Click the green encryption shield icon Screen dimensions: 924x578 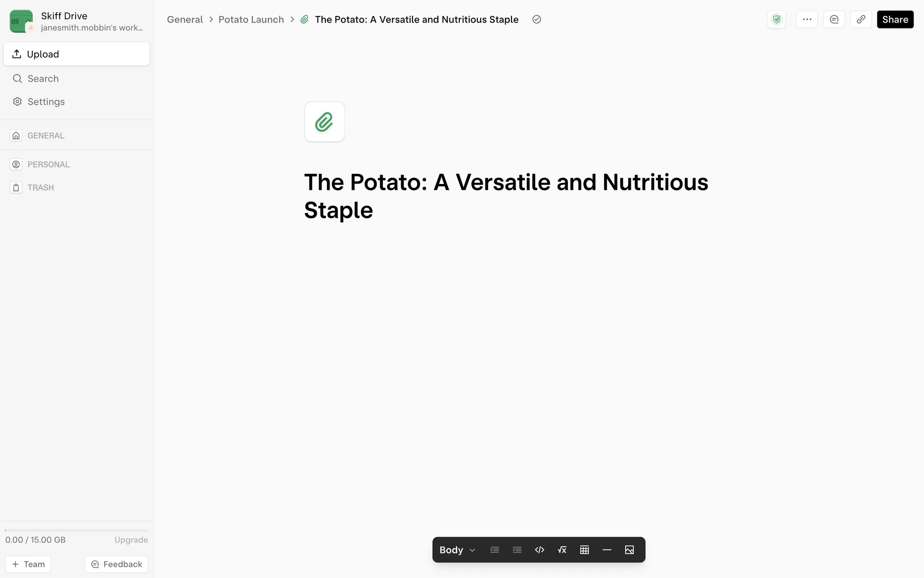coord(776,19)
